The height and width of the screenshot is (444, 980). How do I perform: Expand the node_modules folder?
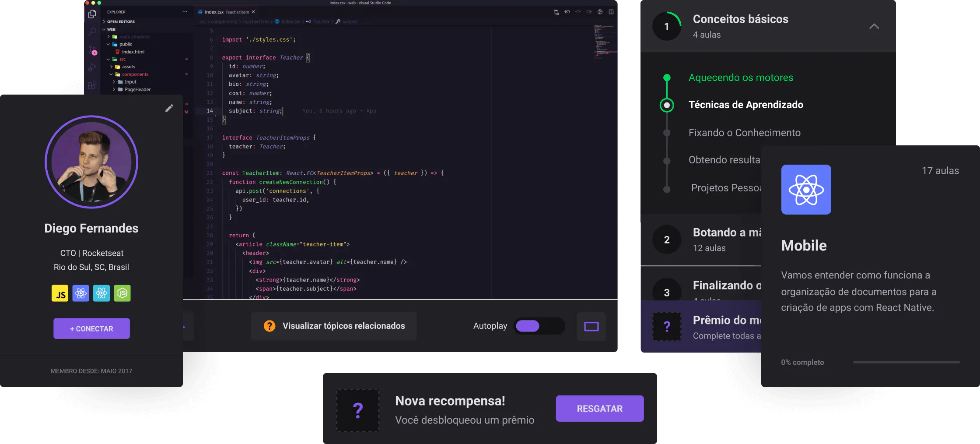point(134,37)
